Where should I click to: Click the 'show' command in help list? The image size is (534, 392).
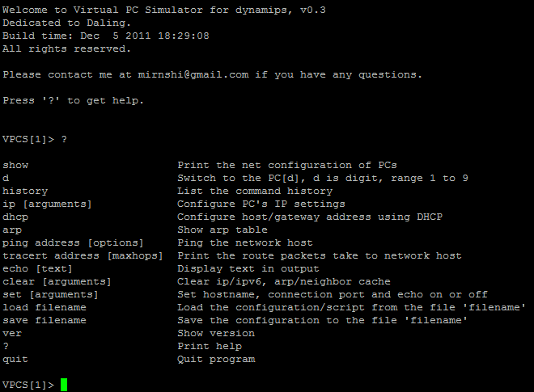click(15, 165)
